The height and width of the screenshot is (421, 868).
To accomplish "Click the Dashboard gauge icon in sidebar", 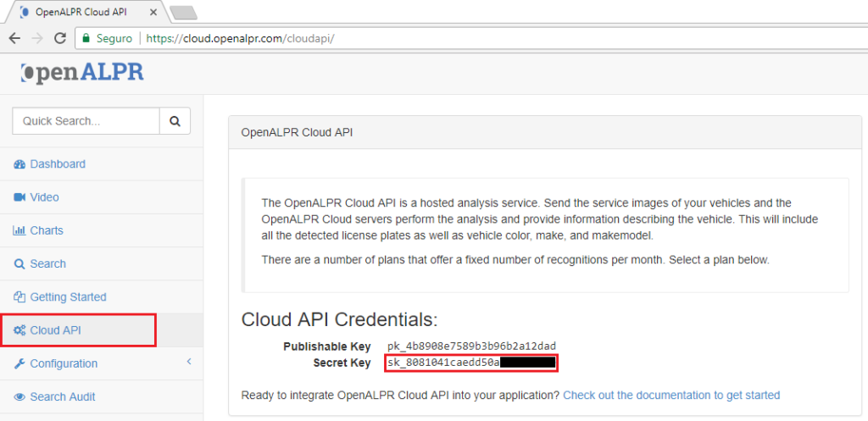I will pos(19,164).
